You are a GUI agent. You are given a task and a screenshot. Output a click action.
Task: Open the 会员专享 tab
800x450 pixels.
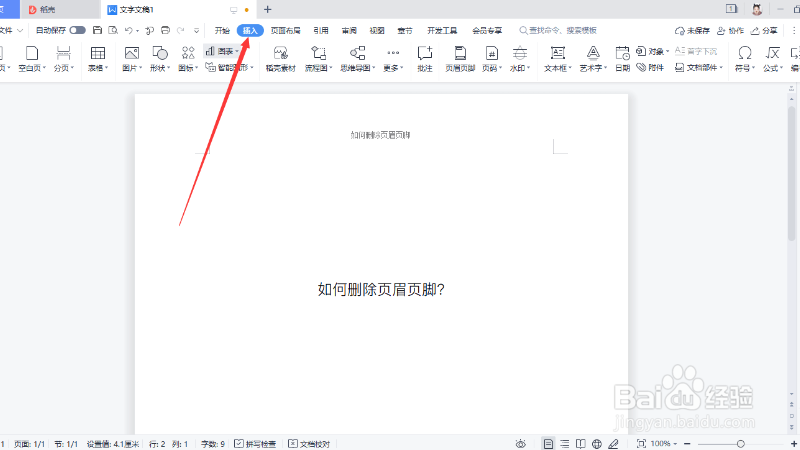point(487,31)
